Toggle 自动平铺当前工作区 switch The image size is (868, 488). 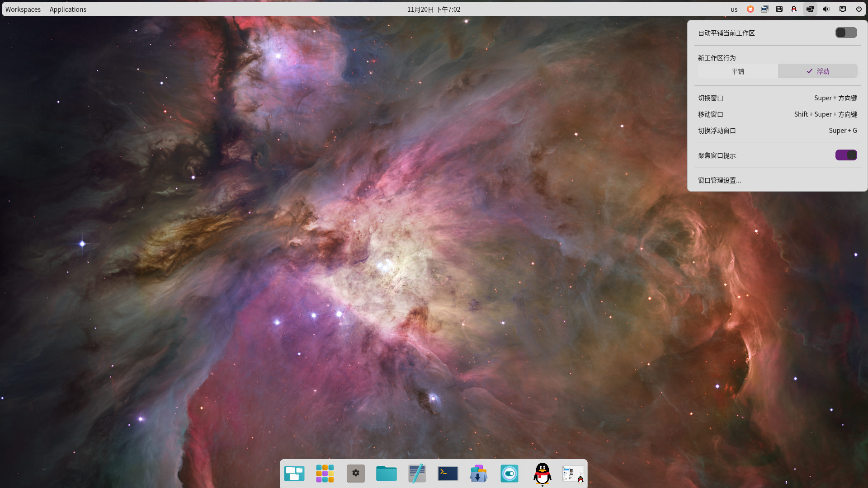point(845,33)
